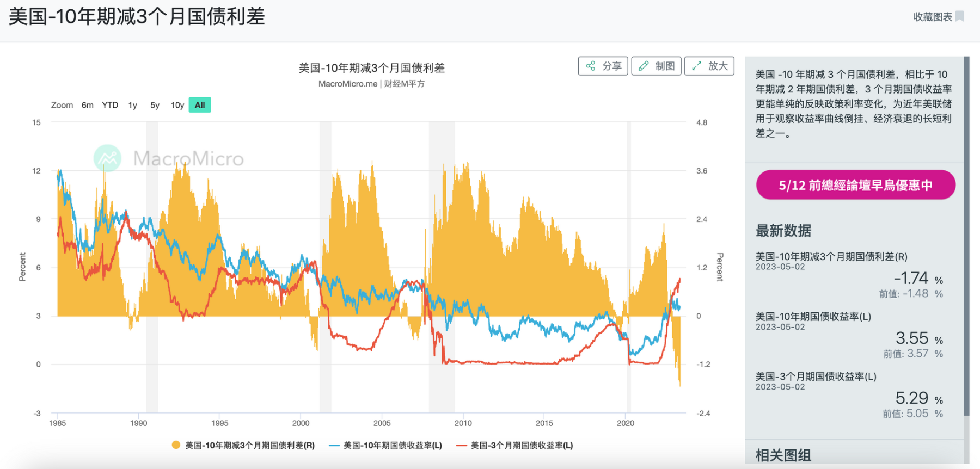Click the 1985 x-axis label
The height and width of the screenshot is (469, 980).
pos(58,423)
